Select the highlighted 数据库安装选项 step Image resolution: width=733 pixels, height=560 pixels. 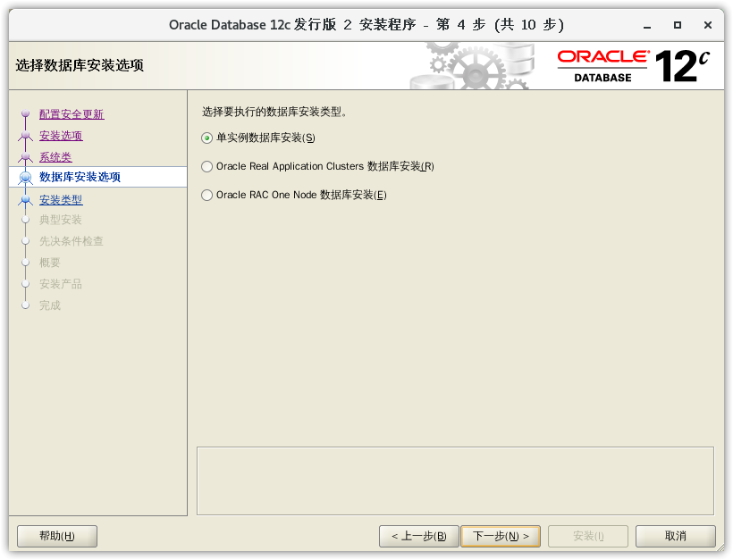[80, 177]
